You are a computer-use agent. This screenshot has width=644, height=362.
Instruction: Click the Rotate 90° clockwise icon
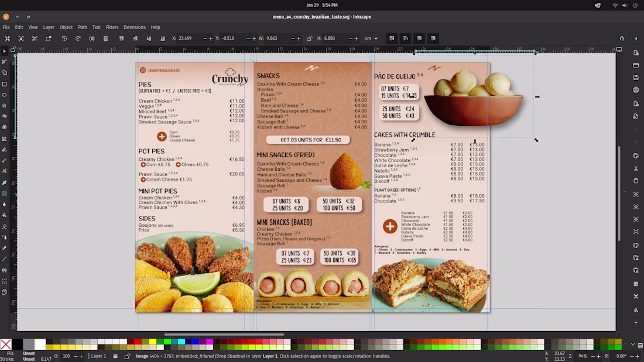pyautogui.click(x=78, y=39)
